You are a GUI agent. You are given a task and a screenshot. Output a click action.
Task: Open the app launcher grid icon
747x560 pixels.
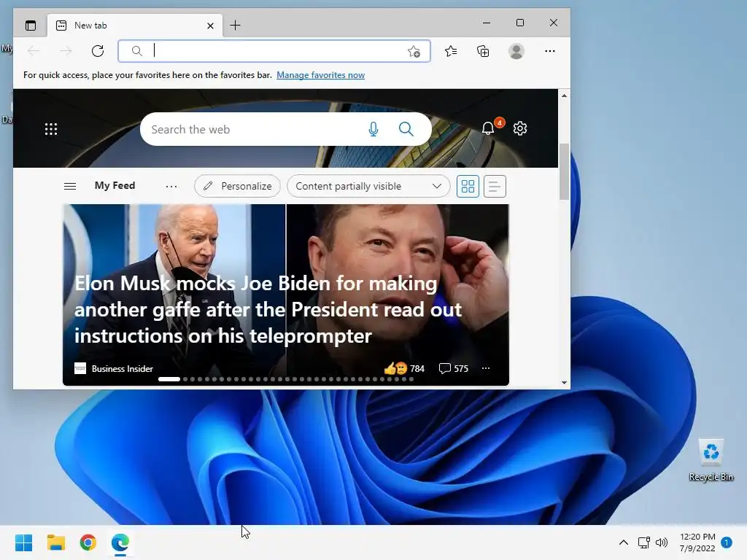tap(51, 129)
